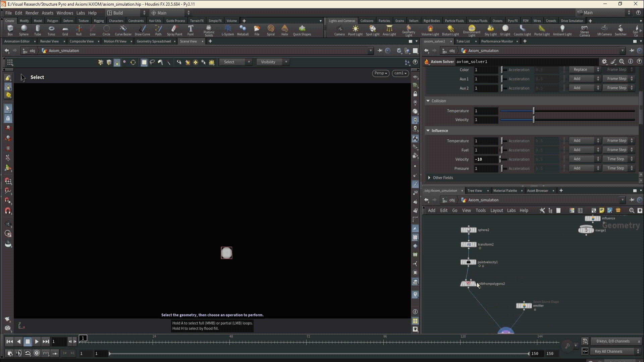This screenshot has width=644, height=362.
Task: Open the Pyro FX shelf tab
Action: tap(512, 21)
